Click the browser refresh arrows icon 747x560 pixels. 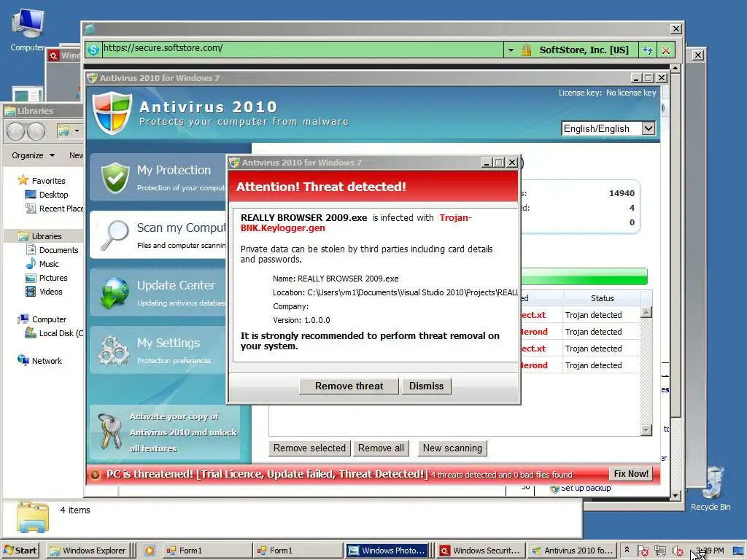tap(648, 50)
